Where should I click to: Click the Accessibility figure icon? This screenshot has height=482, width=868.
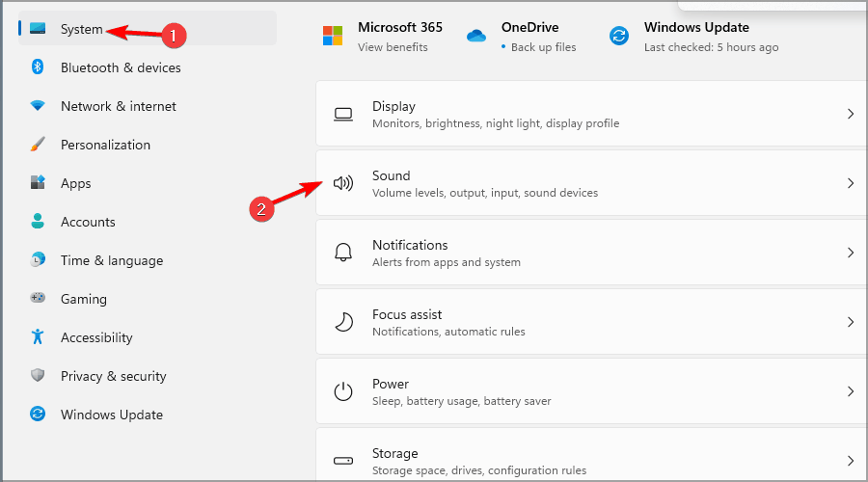[x=38, y=335]
